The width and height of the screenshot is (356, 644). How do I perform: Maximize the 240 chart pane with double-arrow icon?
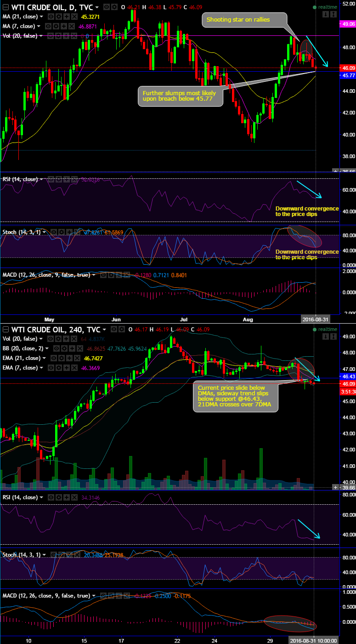333,337
